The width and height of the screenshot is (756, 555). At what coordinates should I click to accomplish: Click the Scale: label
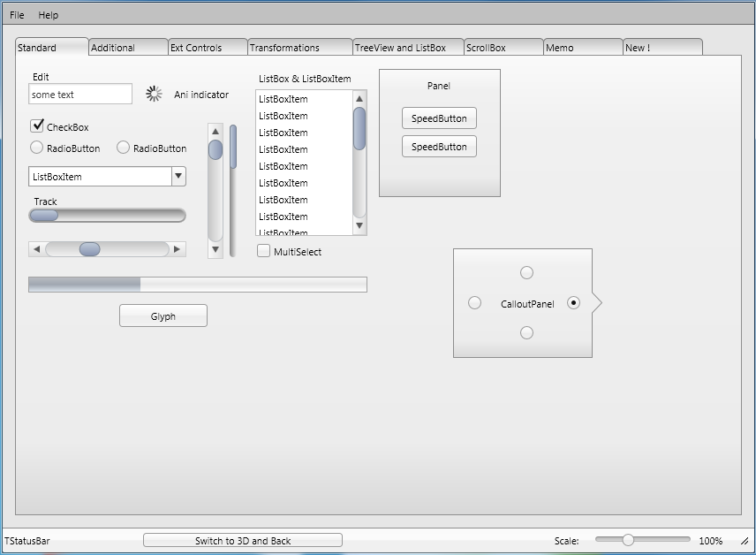click(566, 541)
